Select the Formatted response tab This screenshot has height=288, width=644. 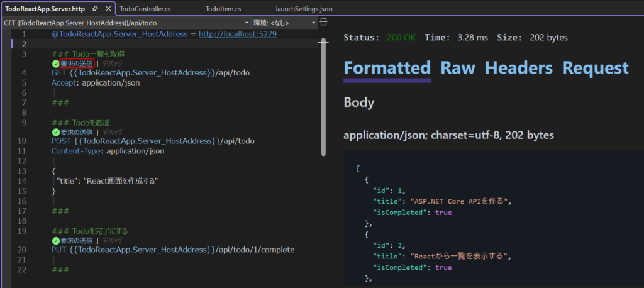[387, 68]
